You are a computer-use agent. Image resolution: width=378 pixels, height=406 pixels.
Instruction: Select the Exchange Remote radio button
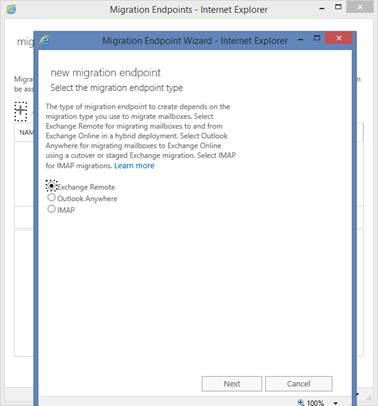pos(51,186)
